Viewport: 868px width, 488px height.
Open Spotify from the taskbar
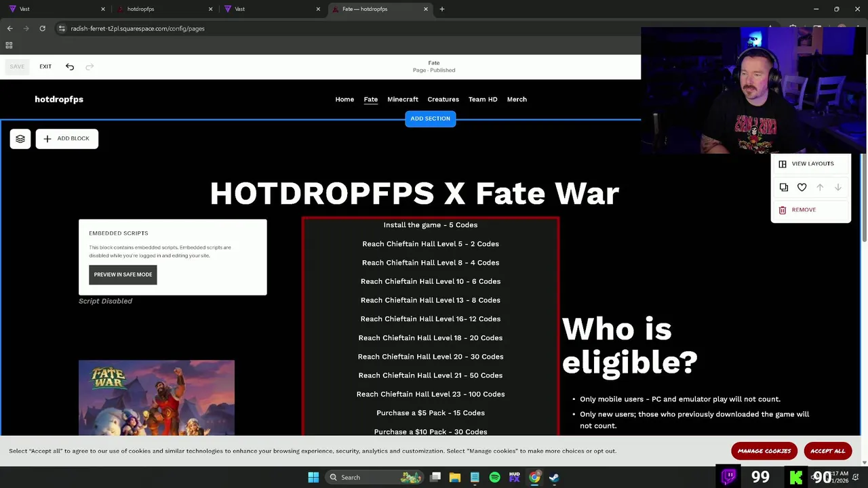494,477
